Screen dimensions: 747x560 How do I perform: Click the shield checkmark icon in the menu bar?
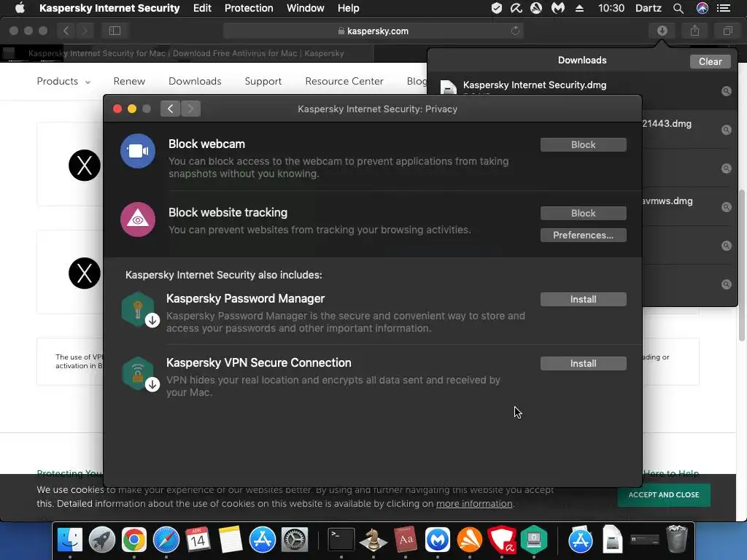pyautogui.click(x=496, y=8)
